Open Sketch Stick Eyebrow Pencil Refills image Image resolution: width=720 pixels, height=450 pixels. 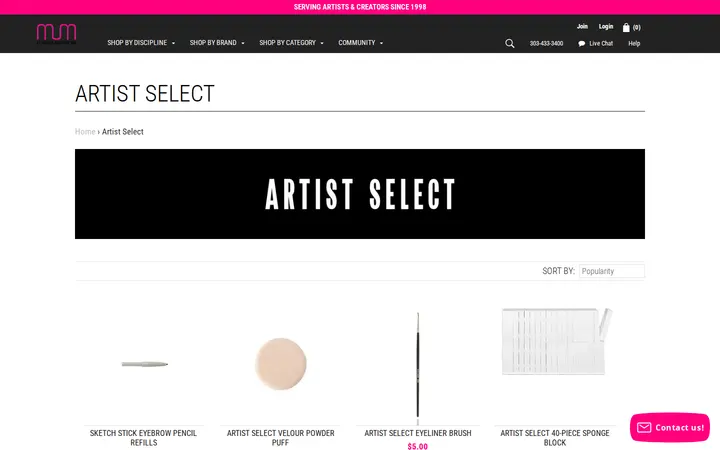(144, 364)
